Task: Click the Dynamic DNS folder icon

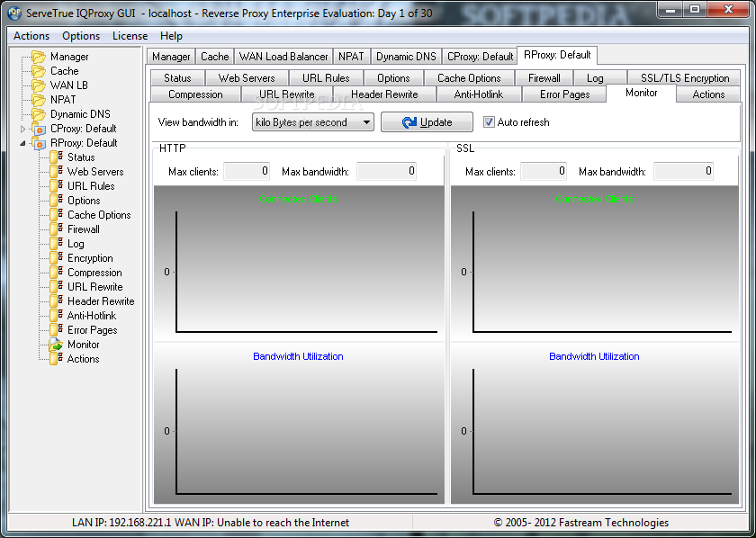Action: tap(39, 114)
